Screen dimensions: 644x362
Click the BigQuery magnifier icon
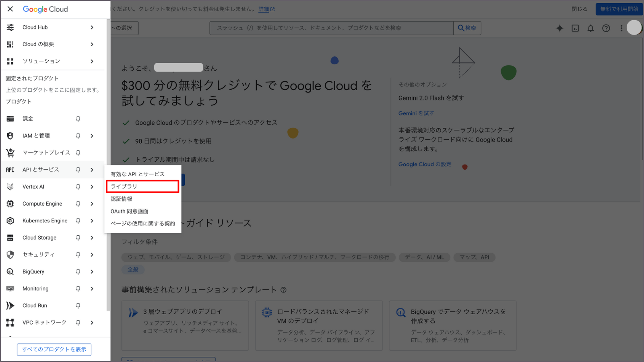pos(10,271)
